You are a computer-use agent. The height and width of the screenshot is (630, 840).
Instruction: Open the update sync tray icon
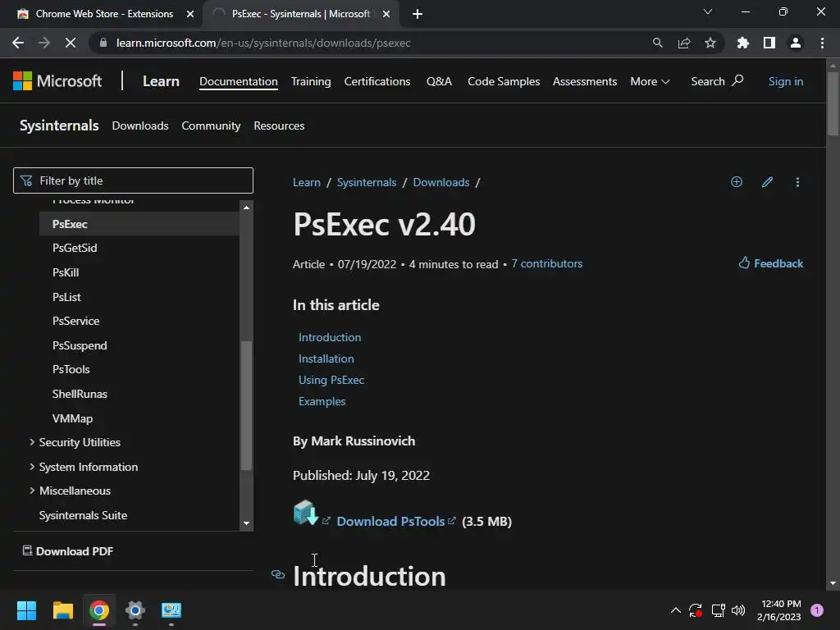696,610
